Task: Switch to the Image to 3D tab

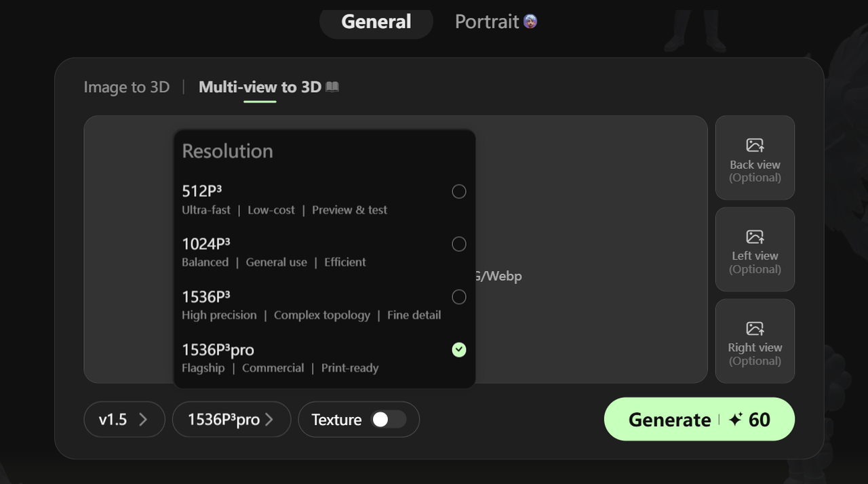Action: pos(127,87)
